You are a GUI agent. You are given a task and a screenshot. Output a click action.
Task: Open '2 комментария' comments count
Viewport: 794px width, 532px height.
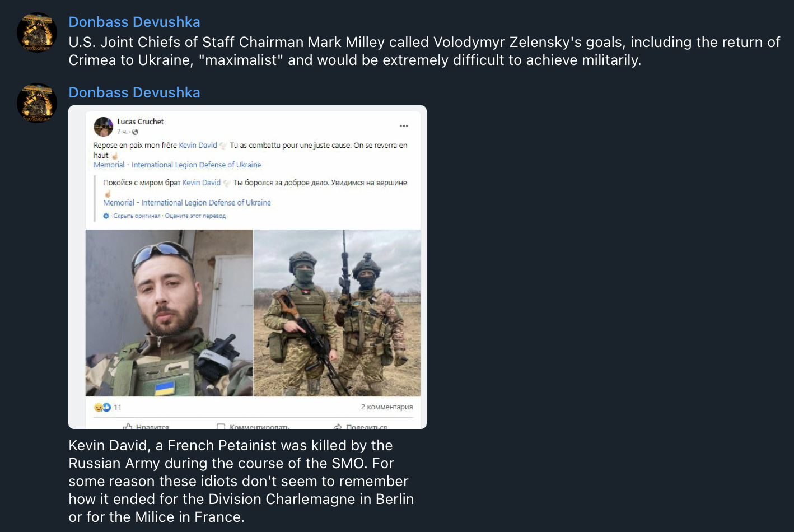[x=387, y=407]
